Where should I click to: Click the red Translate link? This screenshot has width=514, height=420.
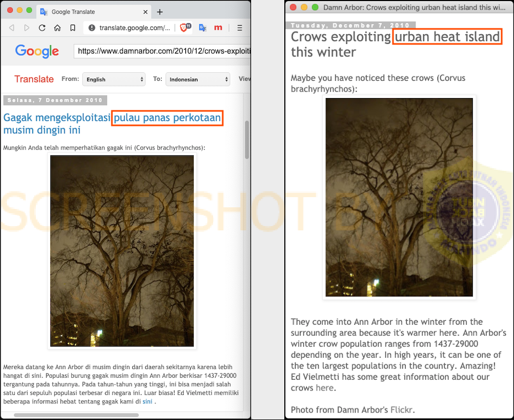(34, 79)
